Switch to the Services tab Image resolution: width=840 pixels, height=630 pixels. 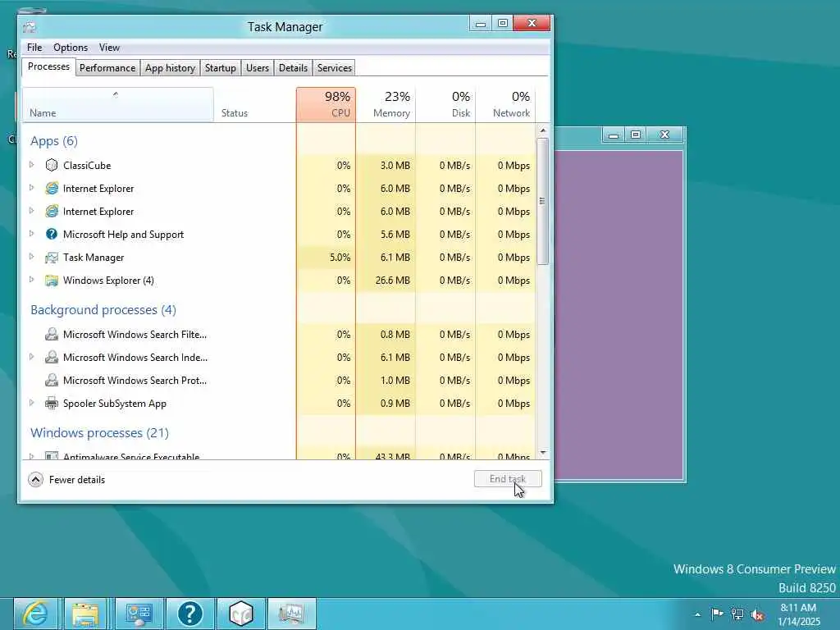pyautogui.click(x=335, y=68)
